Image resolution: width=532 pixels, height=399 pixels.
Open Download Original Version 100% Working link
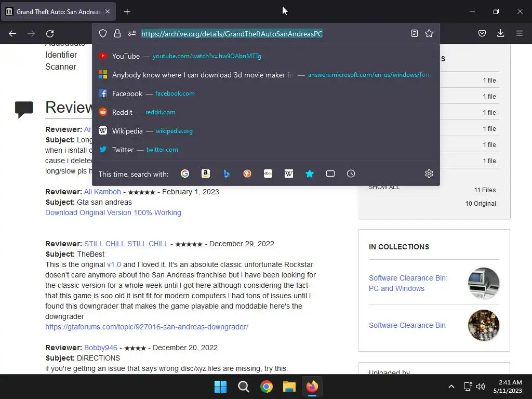click(113, 212)
